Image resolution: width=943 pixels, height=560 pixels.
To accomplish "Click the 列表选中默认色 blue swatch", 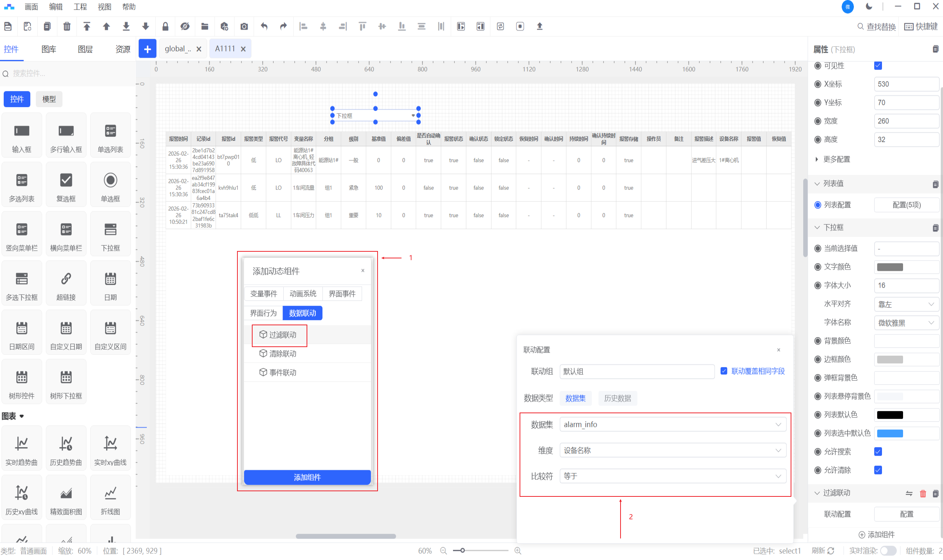I will pyautogui.click(x=889, y=433).
